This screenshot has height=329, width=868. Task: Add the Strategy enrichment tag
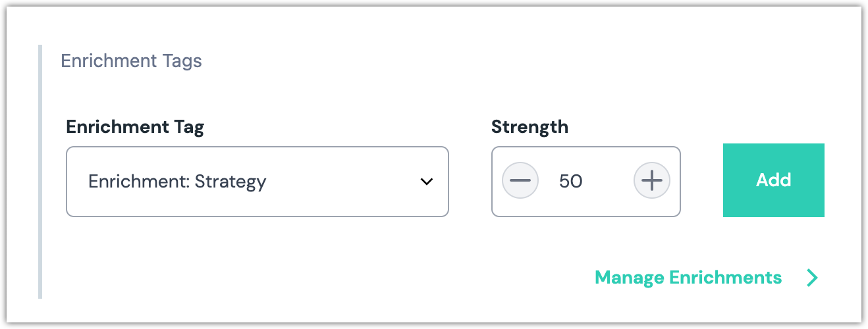[773, 180]
